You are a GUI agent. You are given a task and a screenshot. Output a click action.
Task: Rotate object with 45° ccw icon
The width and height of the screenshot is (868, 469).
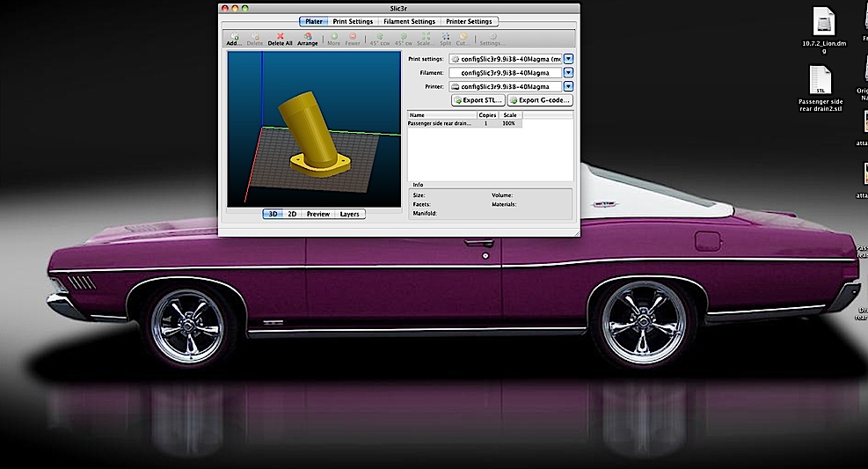pos(380,39)
